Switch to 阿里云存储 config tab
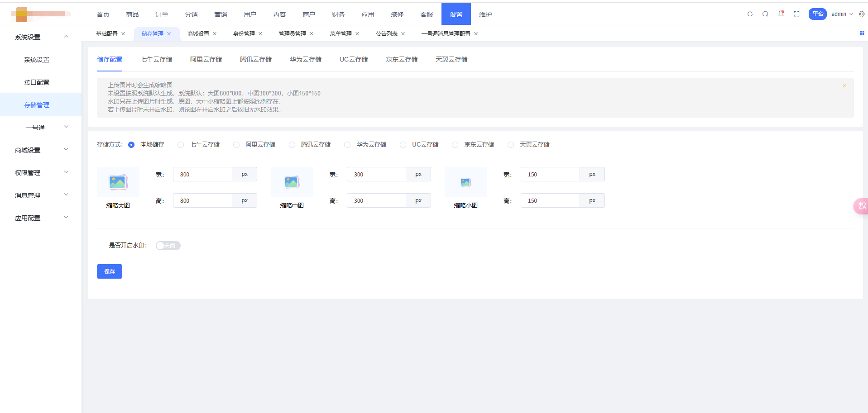Screen dimensions: 868x413 pyautogui.click(x=206, y=60)
